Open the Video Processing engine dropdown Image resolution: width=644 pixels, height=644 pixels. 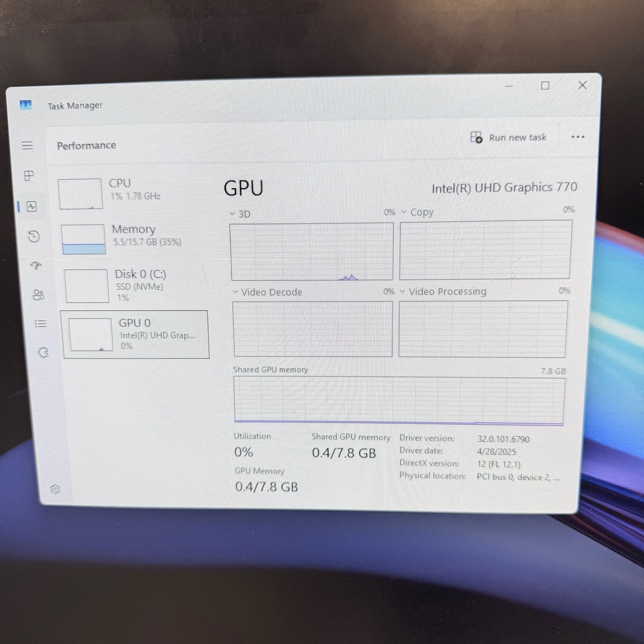[402, 291]
